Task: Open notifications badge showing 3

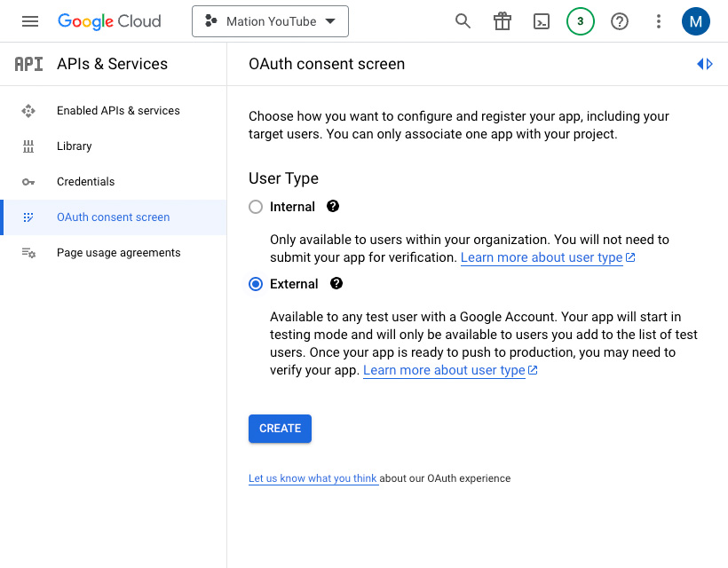Action: pos(581,21)
